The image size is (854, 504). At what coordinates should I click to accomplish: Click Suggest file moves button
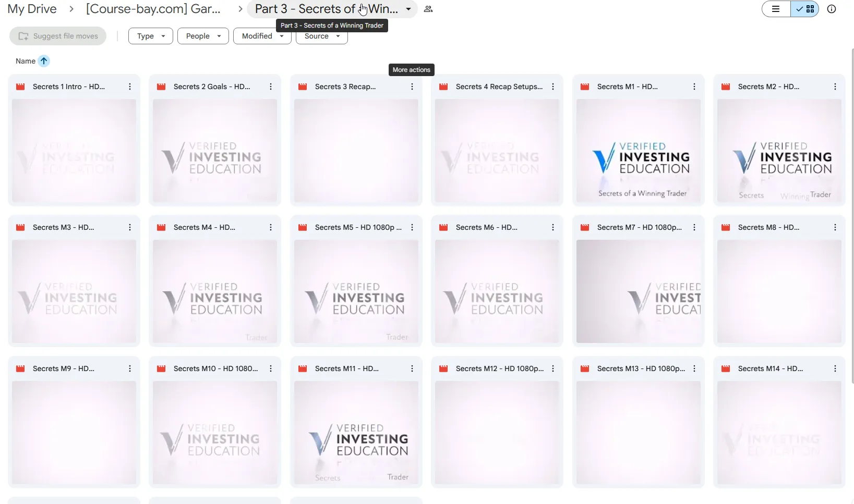click(x=58, y=36)
